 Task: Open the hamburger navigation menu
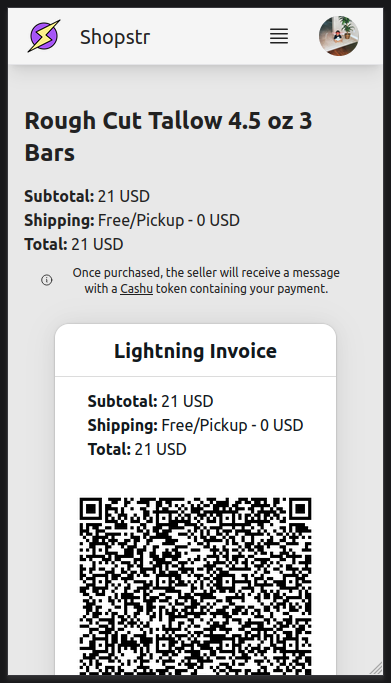coord(279,36)
